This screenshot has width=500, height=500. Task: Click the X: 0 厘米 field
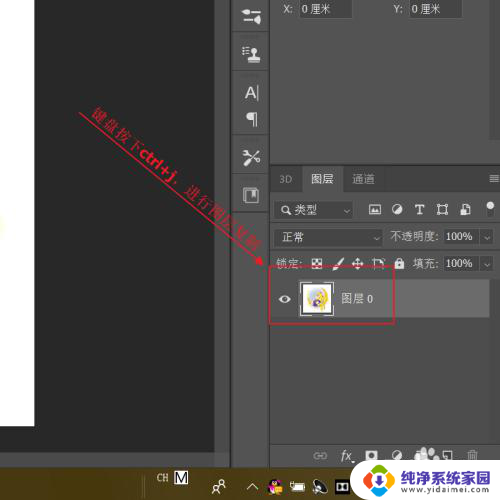(x=326, y=9)
